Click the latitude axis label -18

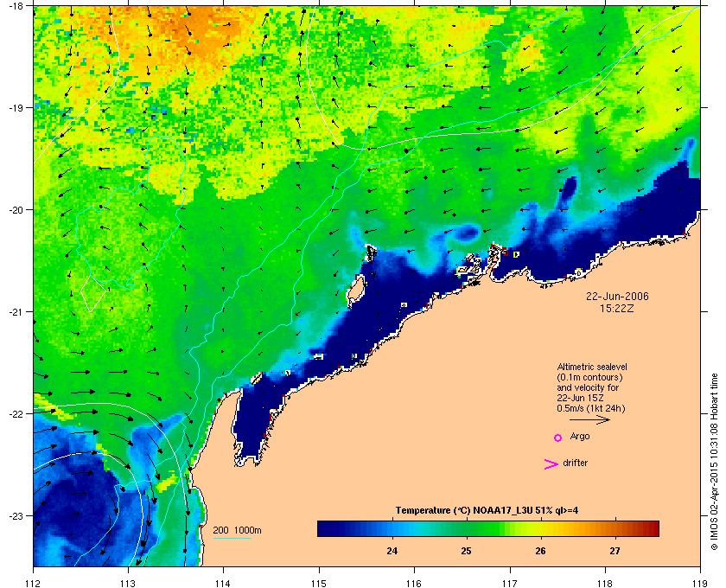coord(15,6)
